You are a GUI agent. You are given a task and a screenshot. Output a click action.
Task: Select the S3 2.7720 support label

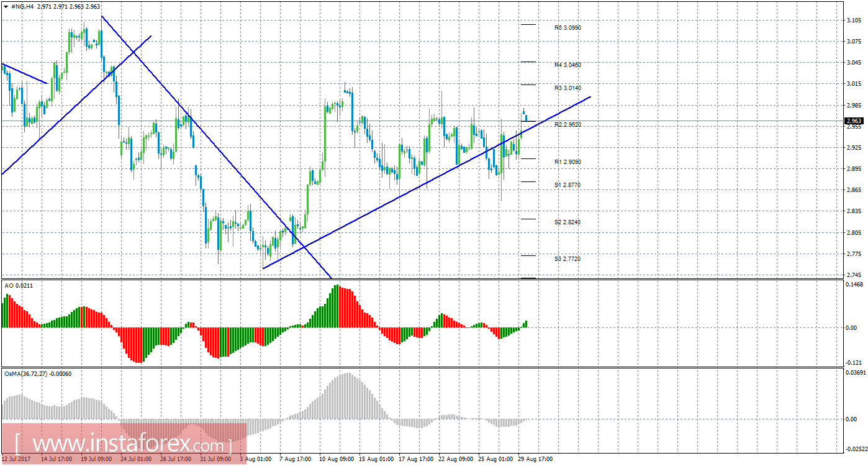pos(567,258)
